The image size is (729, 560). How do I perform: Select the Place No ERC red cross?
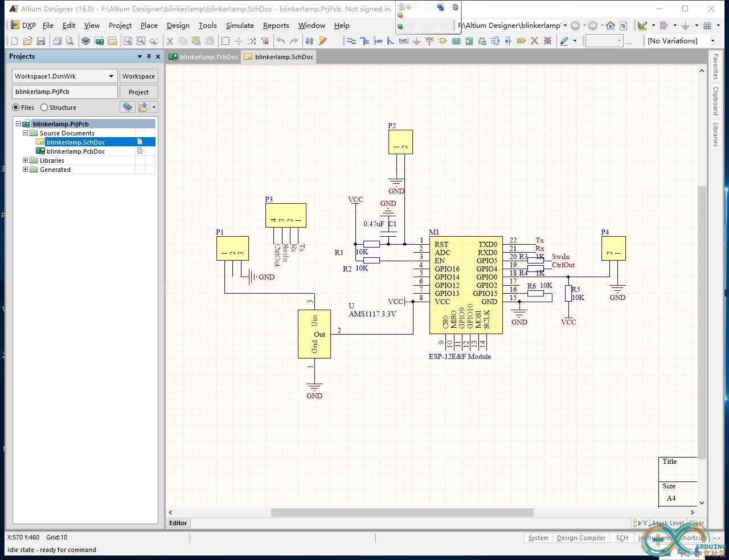pyautogui.click(x=534, y=41)
